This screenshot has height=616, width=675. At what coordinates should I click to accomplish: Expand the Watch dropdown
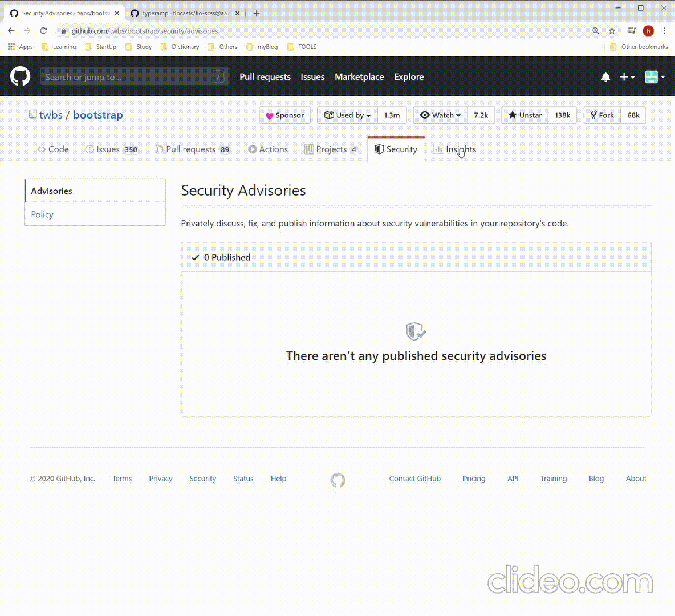440,115
